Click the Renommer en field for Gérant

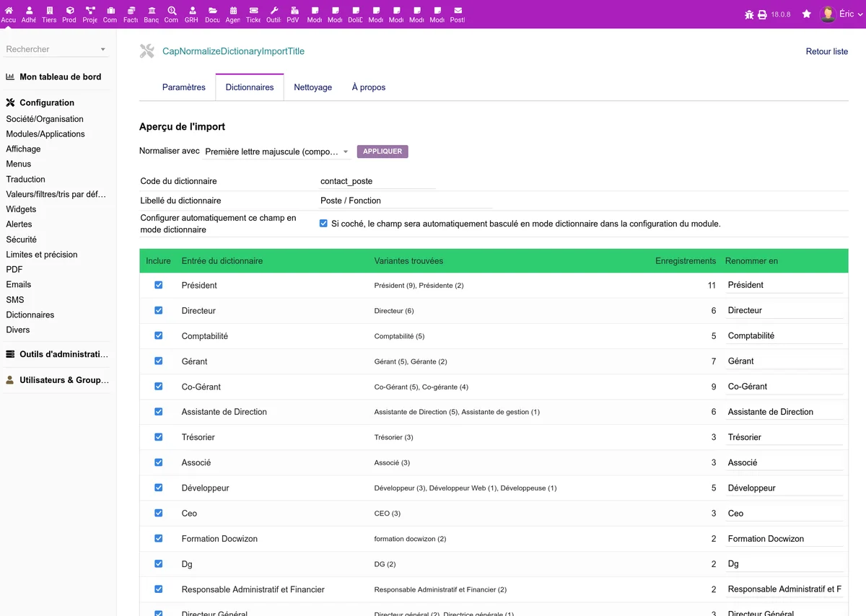point(784,361)
